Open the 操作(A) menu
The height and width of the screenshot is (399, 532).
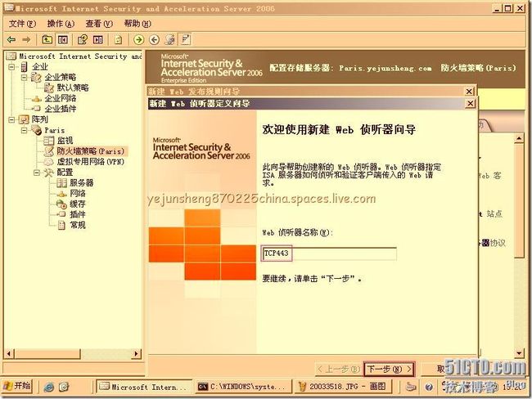61,24
